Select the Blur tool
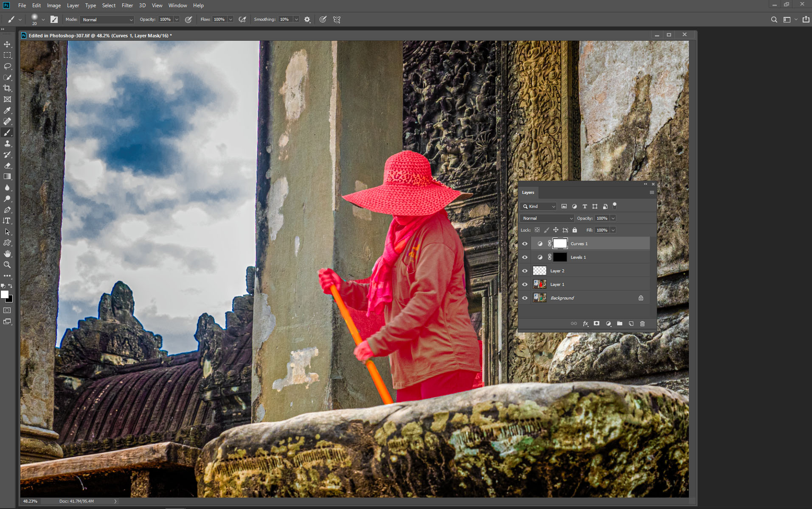This screenshot has height=509, width=812. coord(7,187)
